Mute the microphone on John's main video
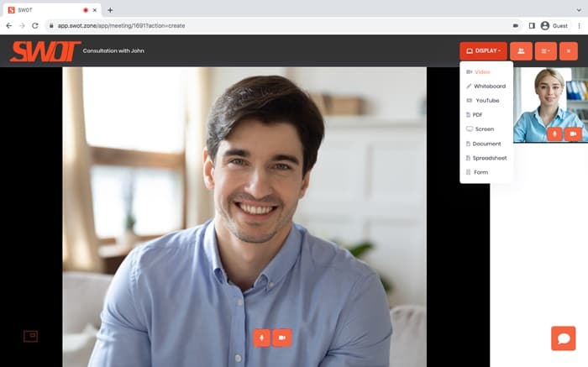The width and height of the screenshot is (588, 367). click(262, 337)
